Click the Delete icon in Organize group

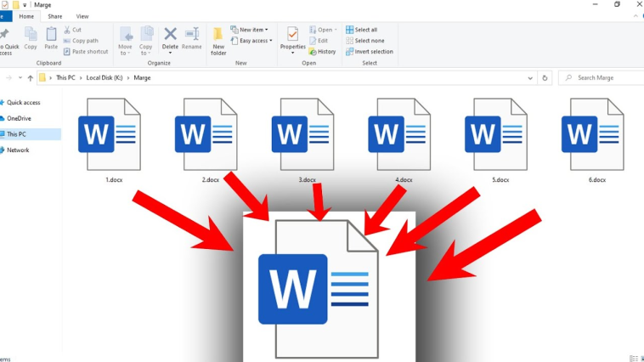170,35
